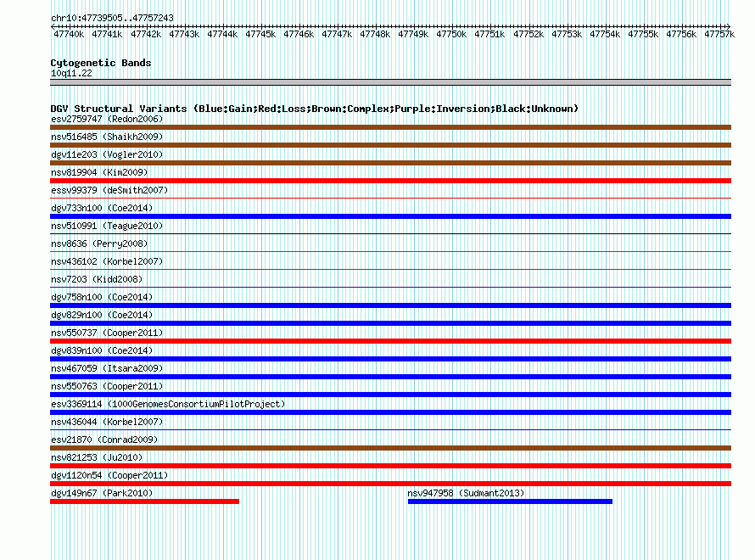
Task: Click nsv7203 (Kidd2008) label
Action: [97, 279]
